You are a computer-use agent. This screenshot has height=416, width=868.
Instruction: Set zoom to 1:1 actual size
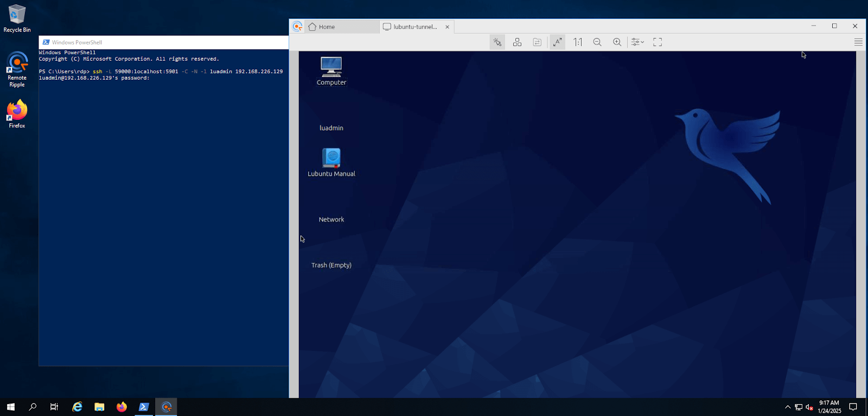pos(578,42)
